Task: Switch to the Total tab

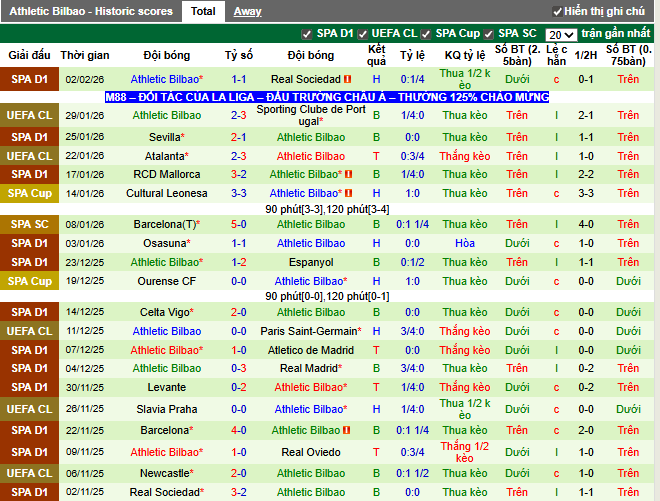Action: click(x=203, y=11)
